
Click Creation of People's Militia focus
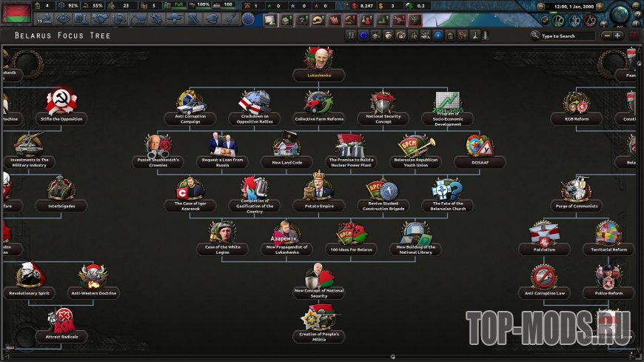320,318
